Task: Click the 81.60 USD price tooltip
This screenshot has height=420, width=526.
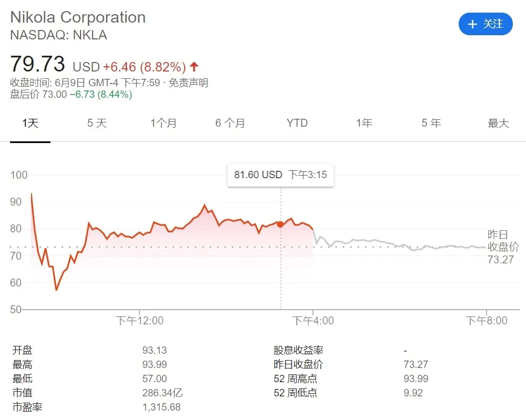Action: point(280,175)
